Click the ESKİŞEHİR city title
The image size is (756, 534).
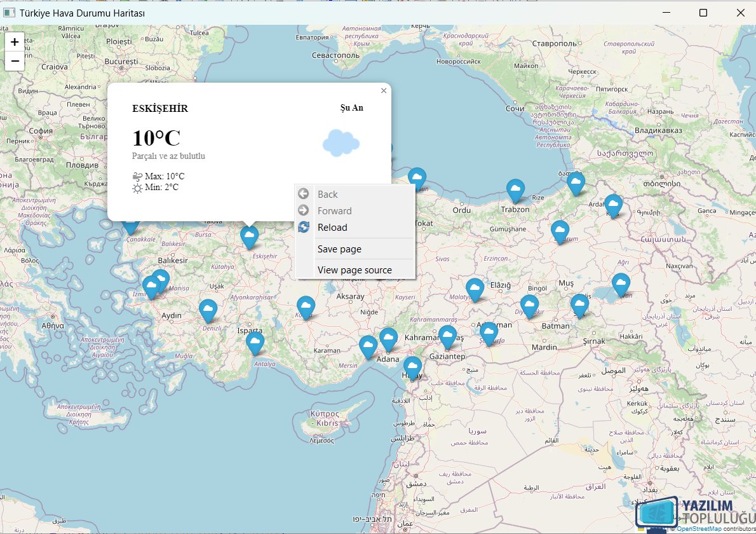click(160, 109)
